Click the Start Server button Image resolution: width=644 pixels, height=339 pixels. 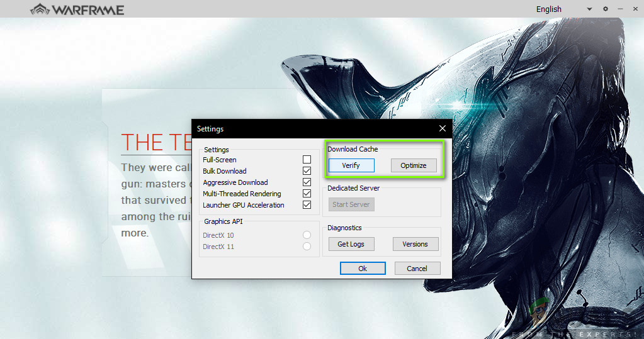(x=351, y=204)
